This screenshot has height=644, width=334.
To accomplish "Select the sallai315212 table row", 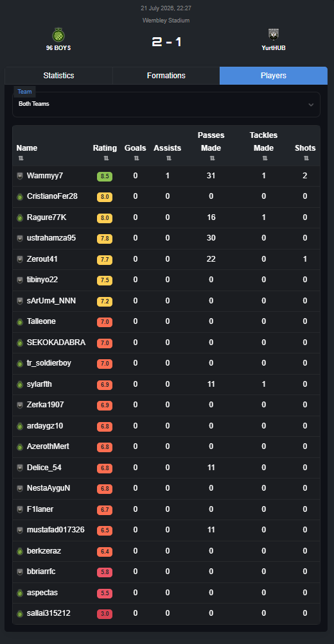I will tap(166, 614).
